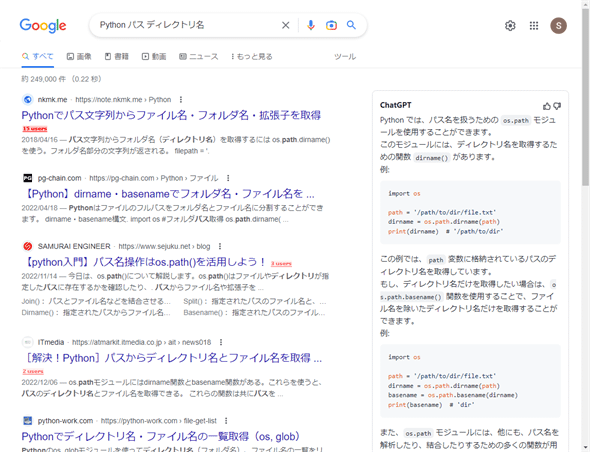Click thumbs down on ChatGPT answer
Viewport: 590px width, 452px height.
557,106
